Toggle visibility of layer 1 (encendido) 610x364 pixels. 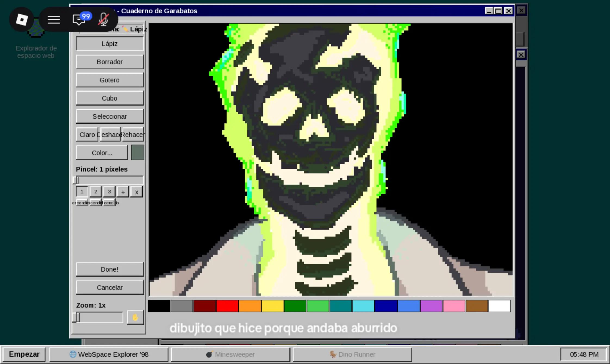click(x=82, y=203)
